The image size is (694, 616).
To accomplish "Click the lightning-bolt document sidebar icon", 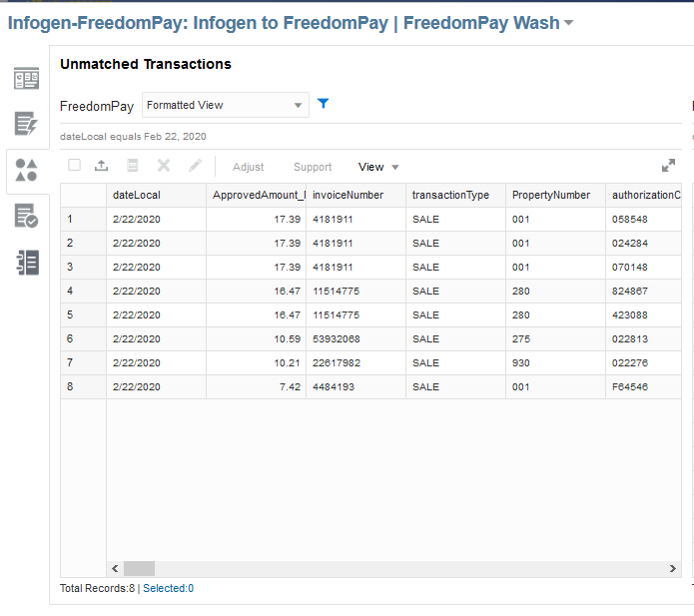I will (x=27, y=124).
